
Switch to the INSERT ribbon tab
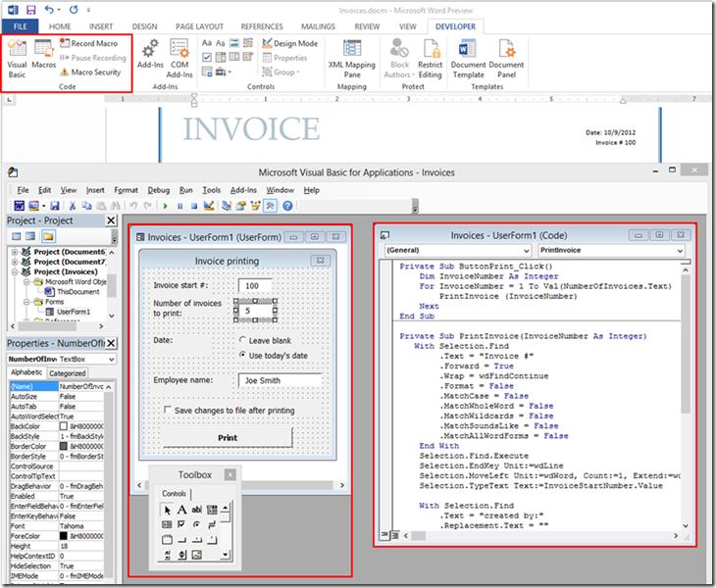pyautogui.click(x=101, y=26)
